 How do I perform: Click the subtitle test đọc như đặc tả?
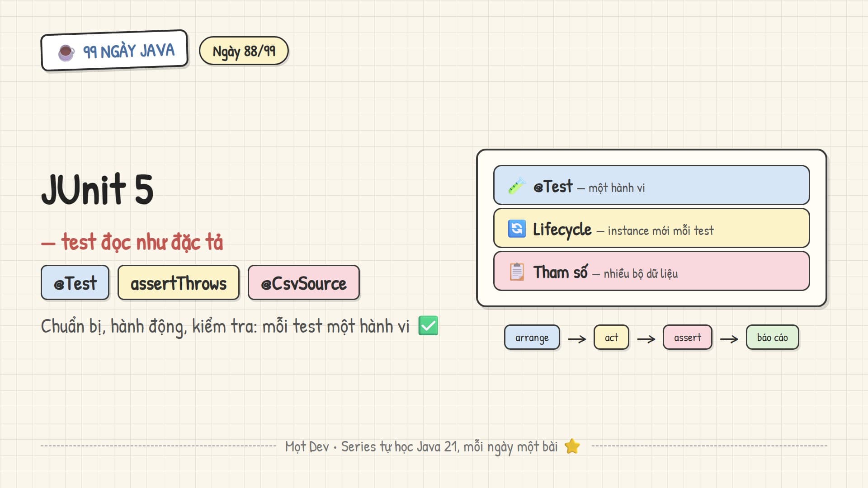(x=132, y=242)
